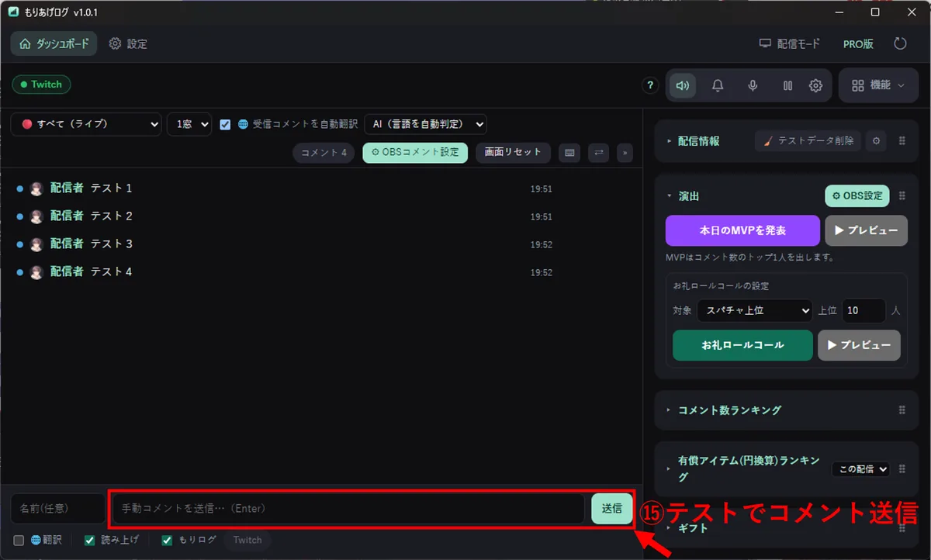Click the double chevron collapse button

coord(625,153)
